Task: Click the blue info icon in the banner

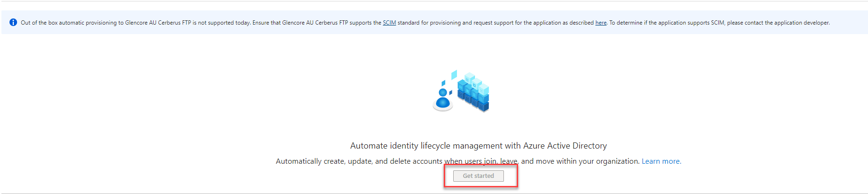Action: coord(13,22)
